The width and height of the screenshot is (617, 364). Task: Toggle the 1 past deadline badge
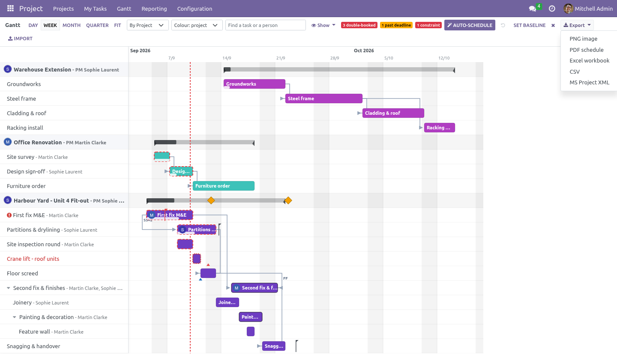(x=396, y=25)
